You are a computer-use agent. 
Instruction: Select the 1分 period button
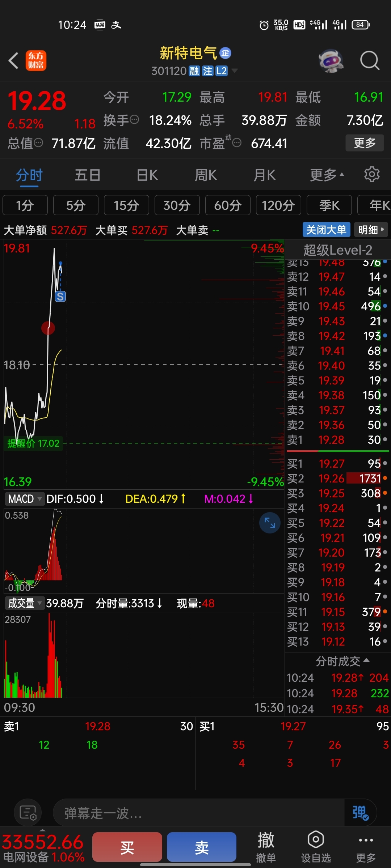click(x=25, y=205)
